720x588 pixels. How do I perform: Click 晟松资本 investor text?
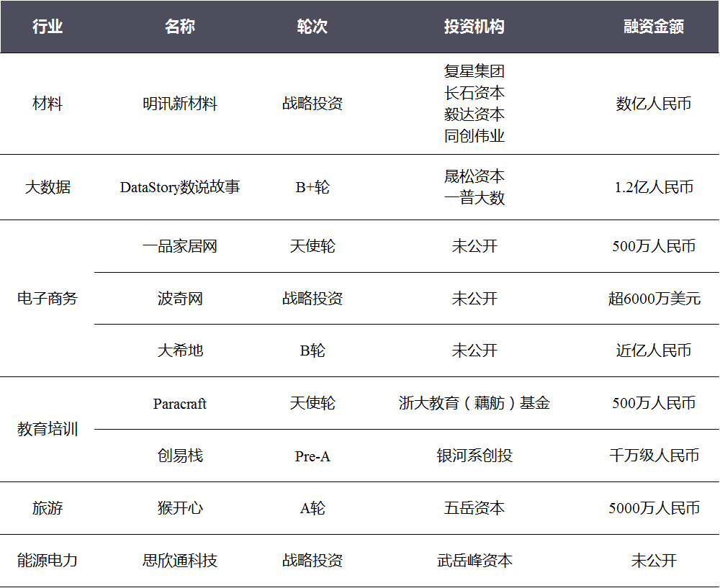click(474, 176)
